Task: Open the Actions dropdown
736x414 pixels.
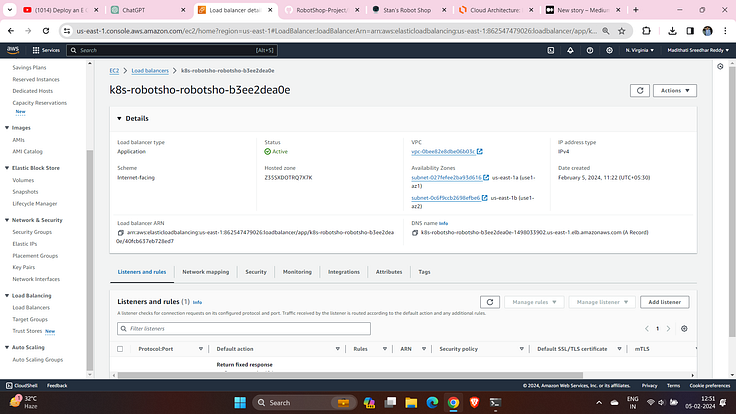Action: coord(675,91)
